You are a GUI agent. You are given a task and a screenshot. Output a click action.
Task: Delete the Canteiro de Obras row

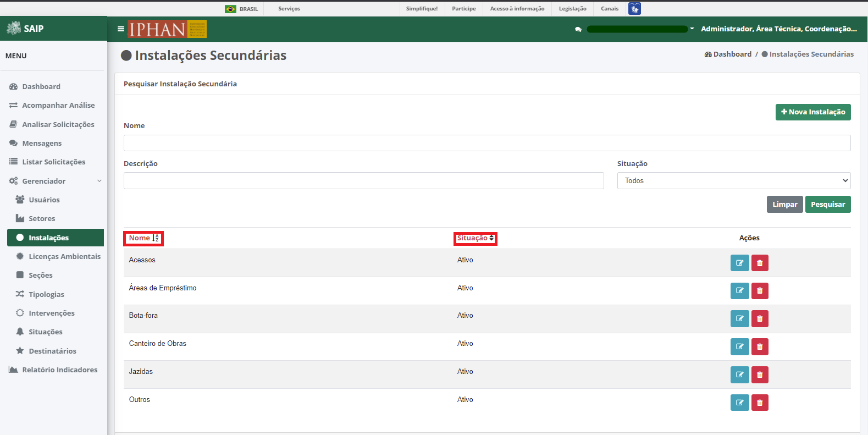[x=760, y=346]
